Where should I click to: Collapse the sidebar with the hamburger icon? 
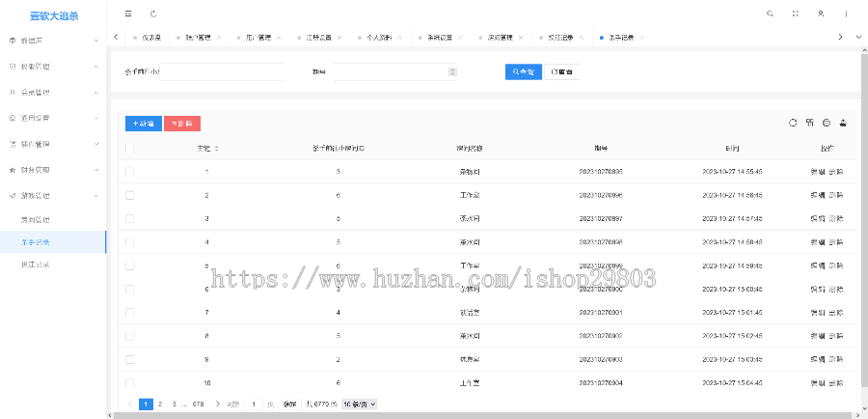(128, 14)
